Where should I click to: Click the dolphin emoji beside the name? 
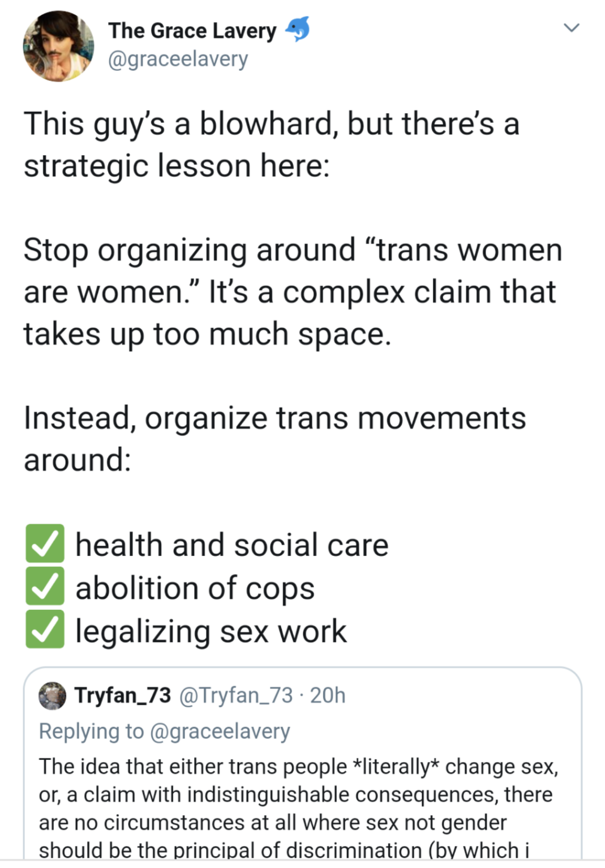tap(298, 29)
